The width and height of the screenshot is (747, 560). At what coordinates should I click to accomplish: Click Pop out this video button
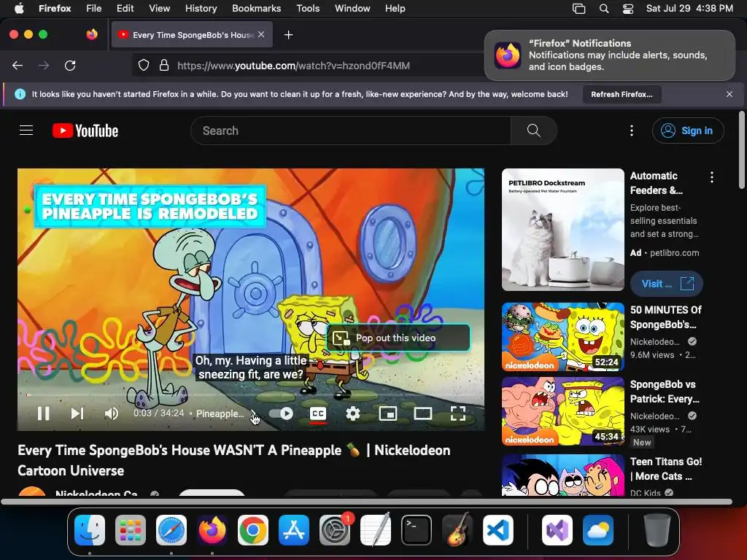[398, 338]
